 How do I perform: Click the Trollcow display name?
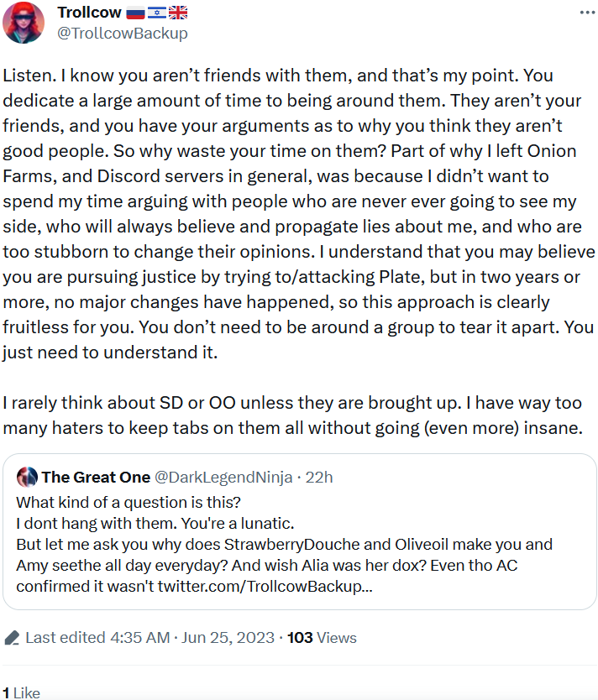(89, 13)
